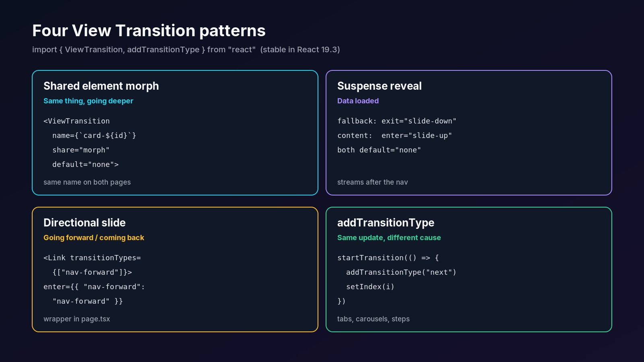Select 'enter={{ "nav-forward":' code line

94,287
